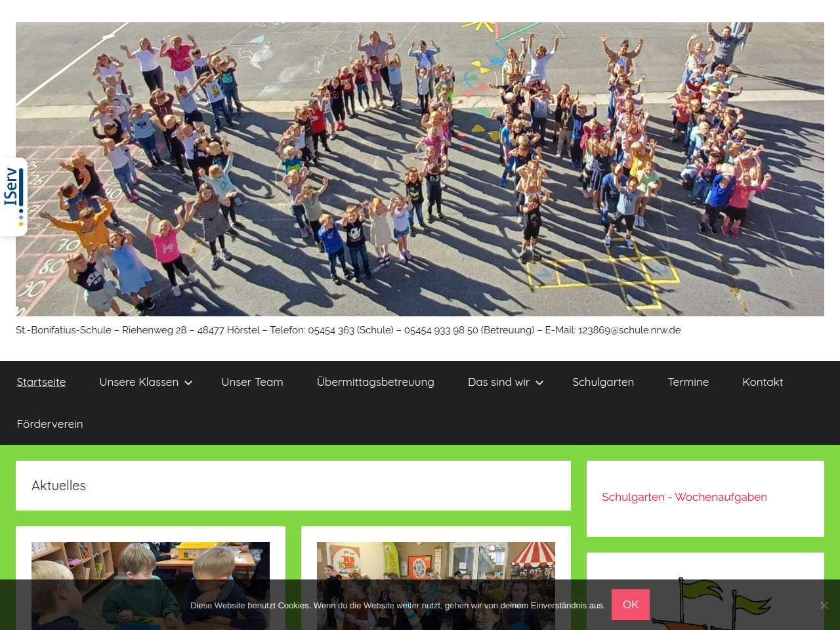The image size is (840, 630).
Task: Click the Unsere Klassen menu label
Action: tap(138, 382)
